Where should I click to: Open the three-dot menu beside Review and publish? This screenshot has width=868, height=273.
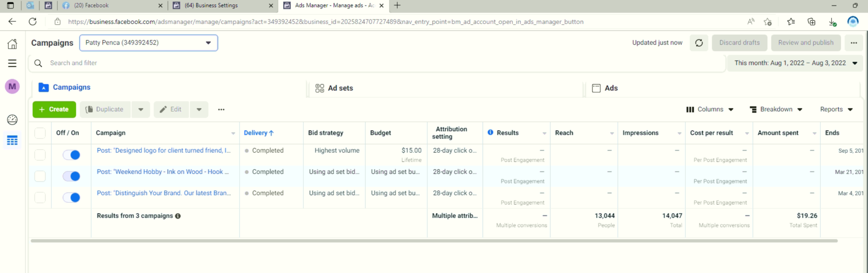[x=854, y=43]
